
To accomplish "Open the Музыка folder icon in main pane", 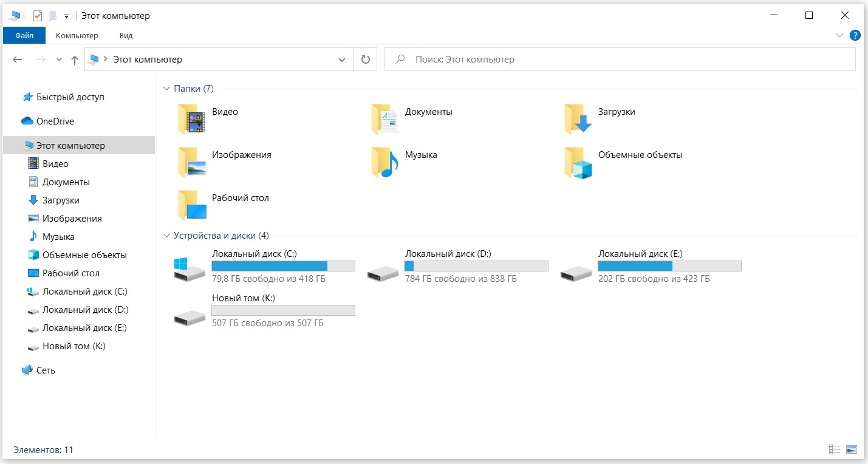I will [x=386, y=162].
